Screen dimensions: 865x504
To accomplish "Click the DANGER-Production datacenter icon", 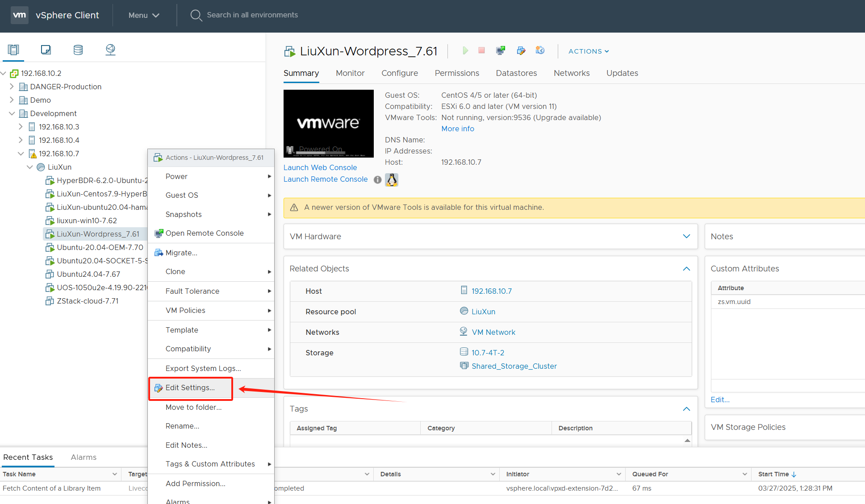I will tap(23, 87).
